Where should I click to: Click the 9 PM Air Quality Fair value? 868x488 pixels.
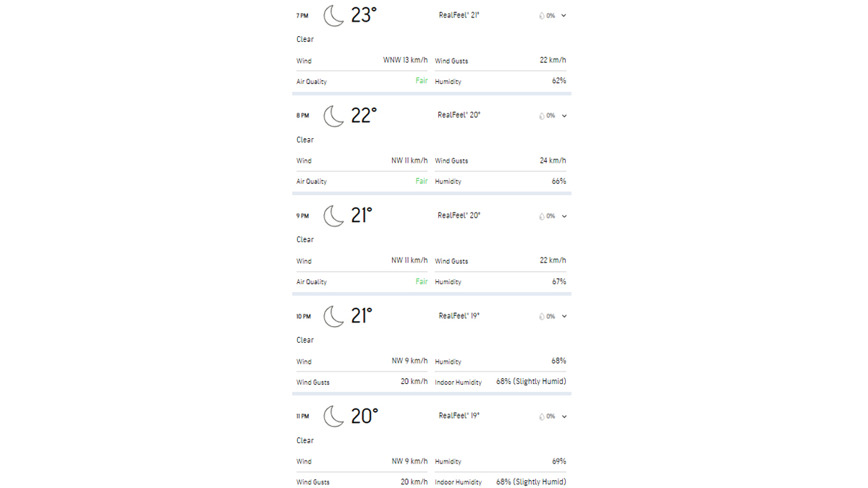pos(421,282)
